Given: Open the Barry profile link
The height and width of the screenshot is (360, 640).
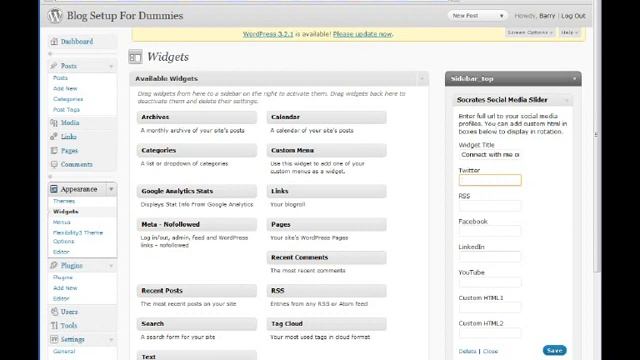Looking at the screenshot, I should tap(547, 16).
